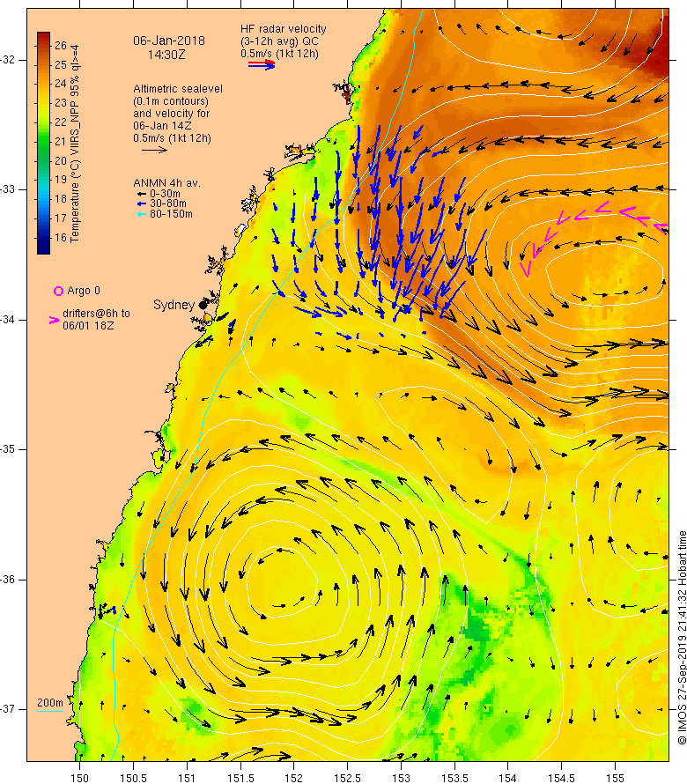Click the cyan 200m isobath legend line
687x784 pixels.
point(50,711)
